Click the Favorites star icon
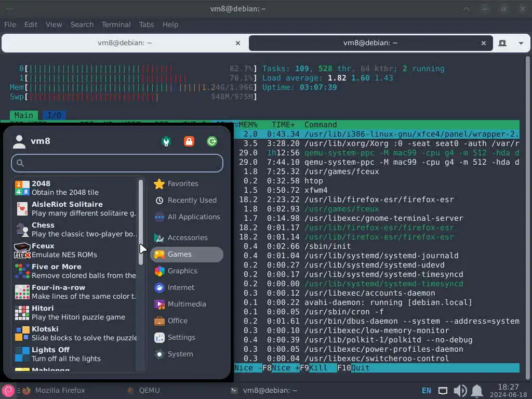The image size is (532, 399). point(159,184)
